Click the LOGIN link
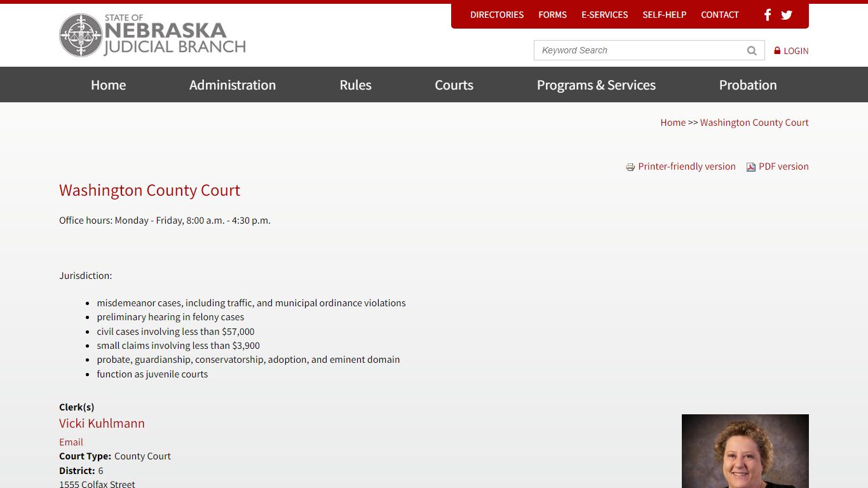 point(796,51)
